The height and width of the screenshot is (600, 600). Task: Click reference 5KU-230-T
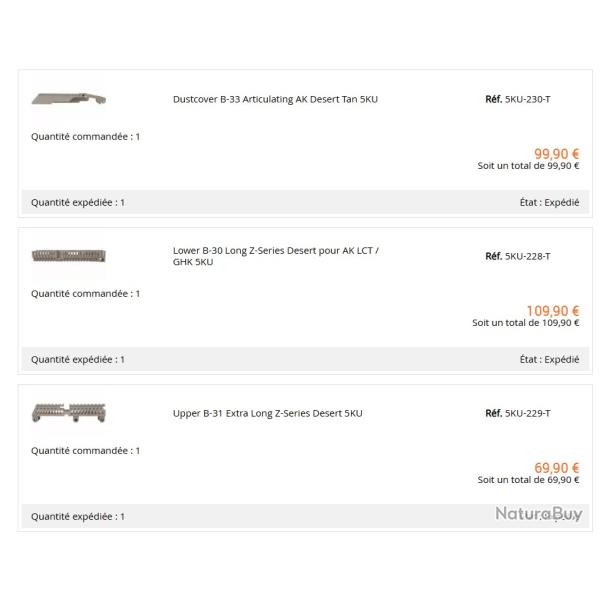527,99
